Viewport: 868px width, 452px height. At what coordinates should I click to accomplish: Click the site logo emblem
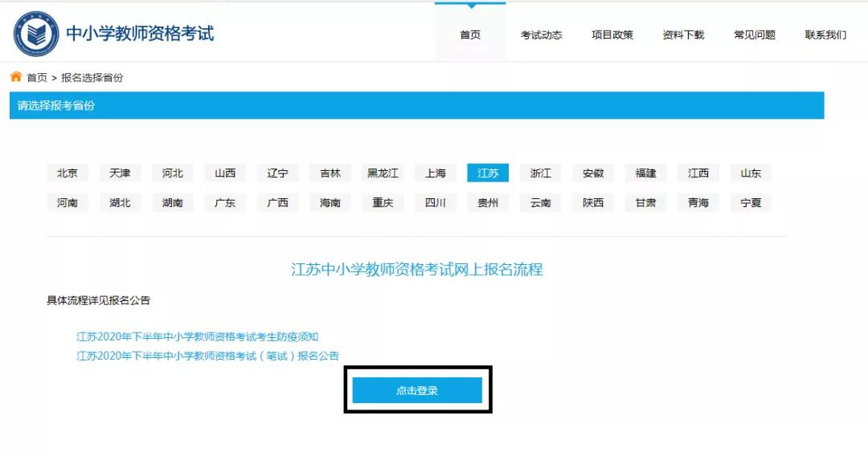(x=36, y=34)
